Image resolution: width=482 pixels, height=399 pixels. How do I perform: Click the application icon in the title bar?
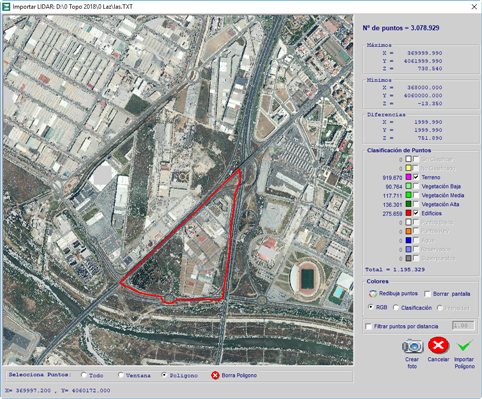(x=6, y=7)
